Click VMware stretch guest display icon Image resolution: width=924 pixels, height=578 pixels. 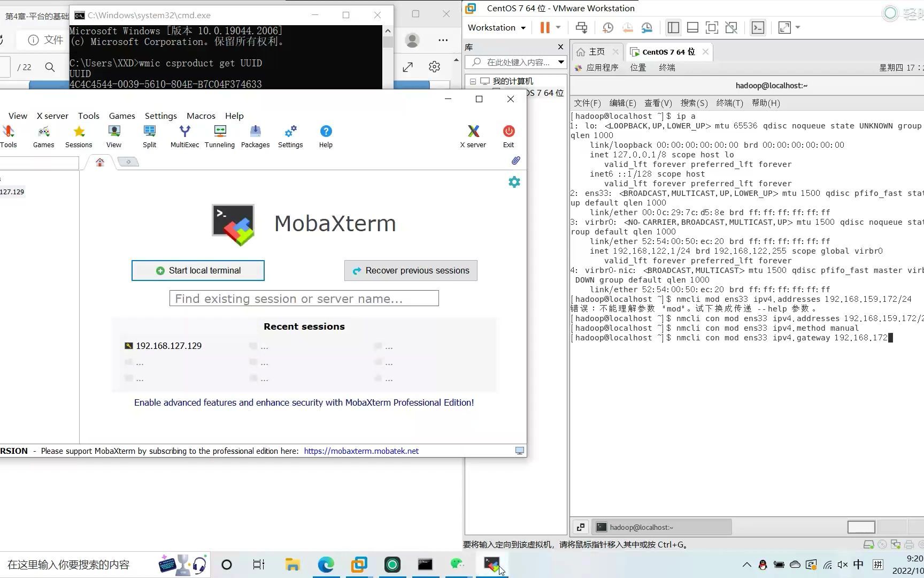(784, 28)
